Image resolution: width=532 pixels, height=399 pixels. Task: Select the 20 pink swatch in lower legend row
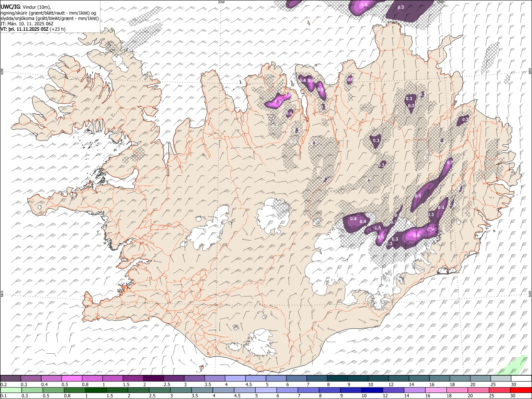coord(478,390)
